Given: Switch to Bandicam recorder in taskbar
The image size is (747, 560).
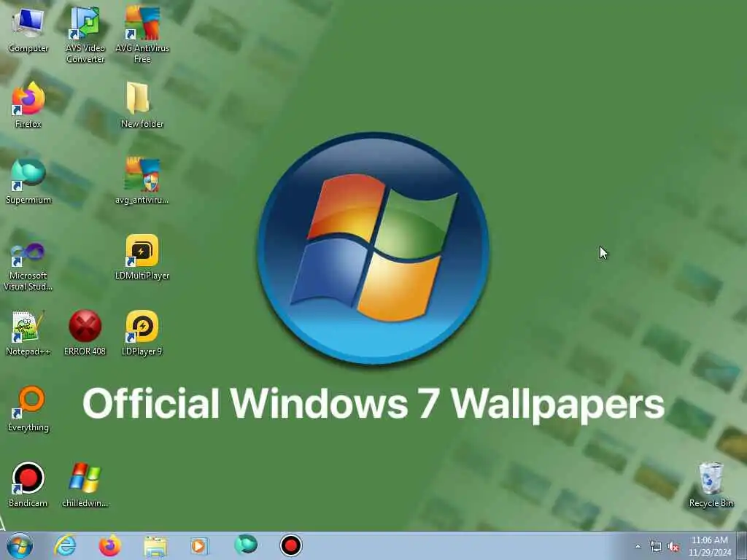Looking at the screenshot, I should [x=290, y=545].
